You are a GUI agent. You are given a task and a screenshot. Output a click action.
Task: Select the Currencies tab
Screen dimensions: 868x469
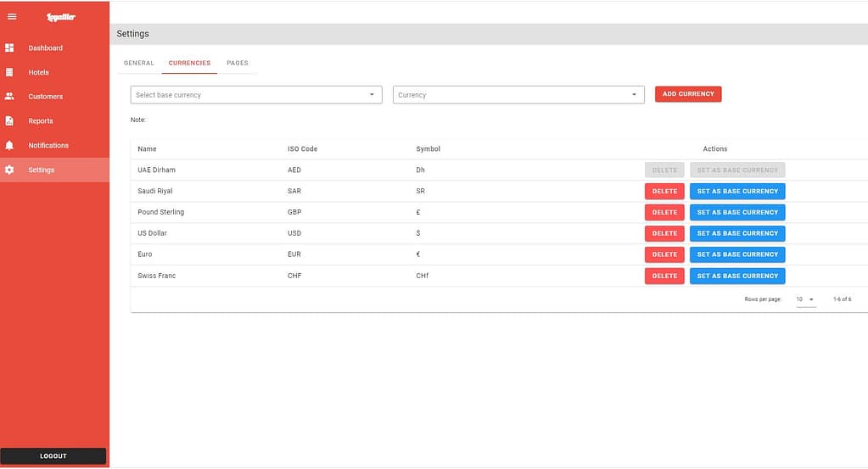(189, 63)
